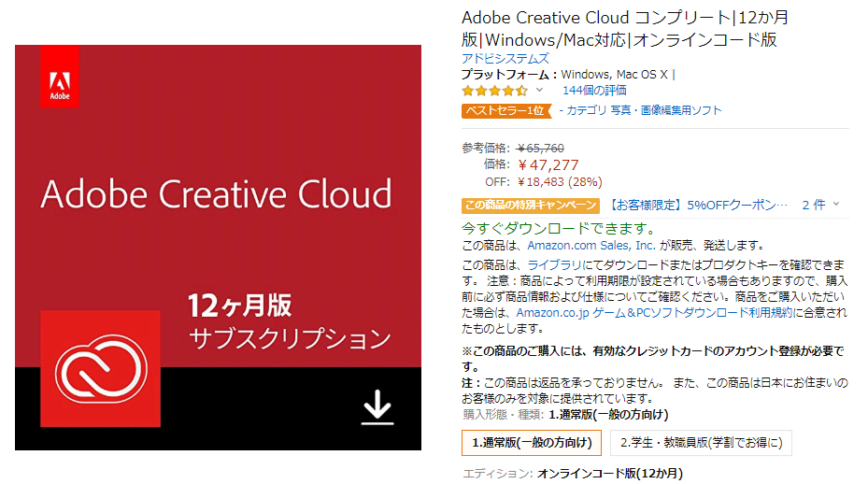The height and width of the screenshot is (484, 868).
Task: Open the カテゴリ 写真・画像編集用ソフト link
Action: [x=644, y=110]
